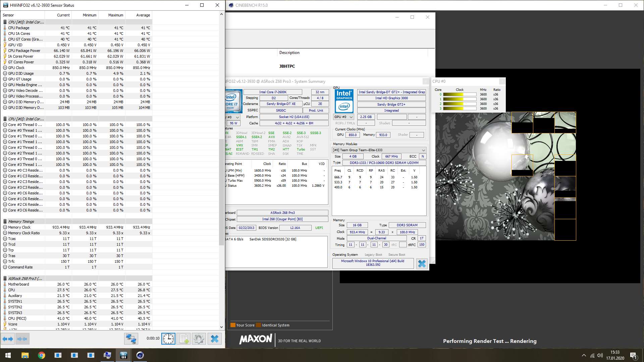Open the CPU #0 selector dropdown

click(x=233, y=117)
